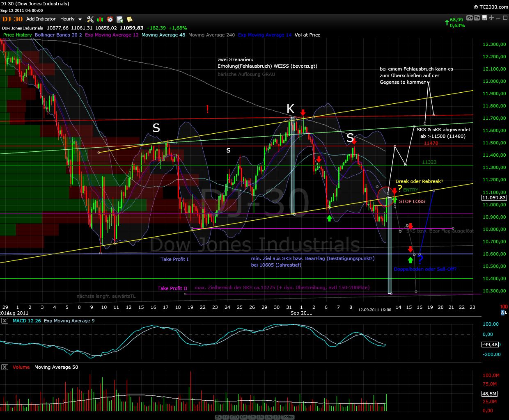Click the MACD 12 26 label
509x420 pixels.
tap(27, 321)
